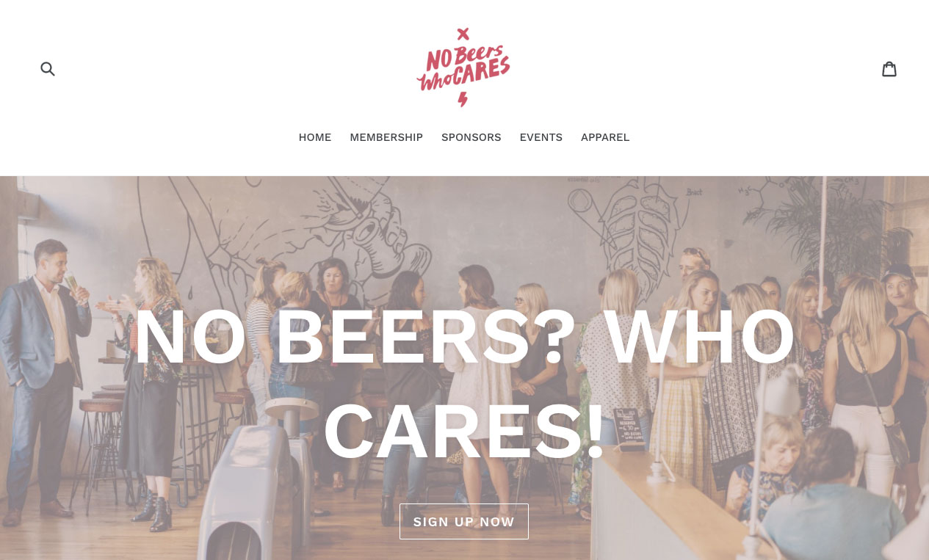The width and height of the screenshot is (929, 560).
Task: Click the white desk lamp in the photo
Action: 778,389
